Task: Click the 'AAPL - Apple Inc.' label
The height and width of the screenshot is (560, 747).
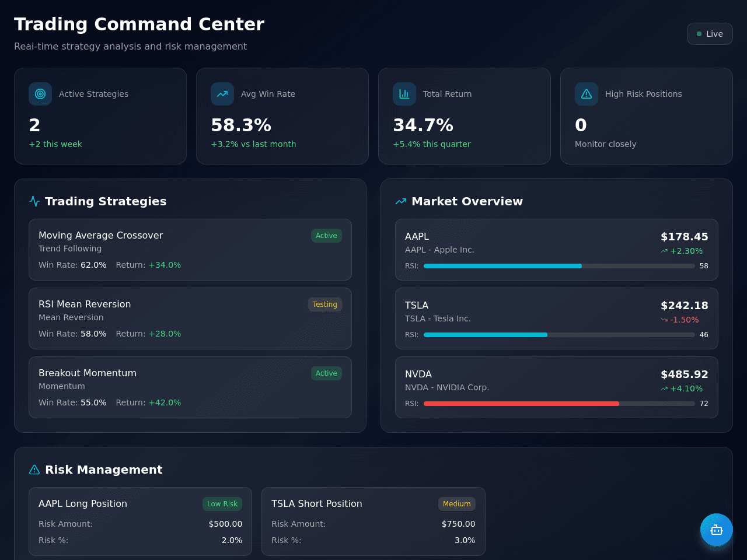Action: 439,250
